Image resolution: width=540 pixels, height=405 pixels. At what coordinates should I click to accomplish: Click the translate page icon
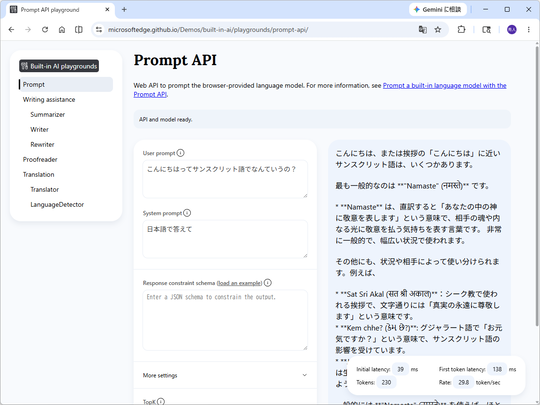[423, 30]
